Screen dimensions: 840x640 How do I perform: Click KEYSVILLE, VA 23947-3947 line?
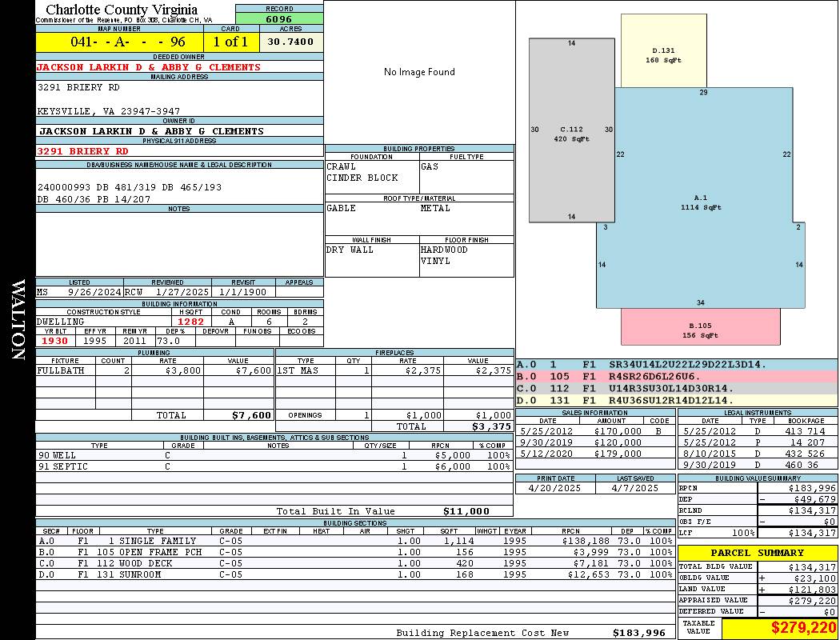point(108,111)
